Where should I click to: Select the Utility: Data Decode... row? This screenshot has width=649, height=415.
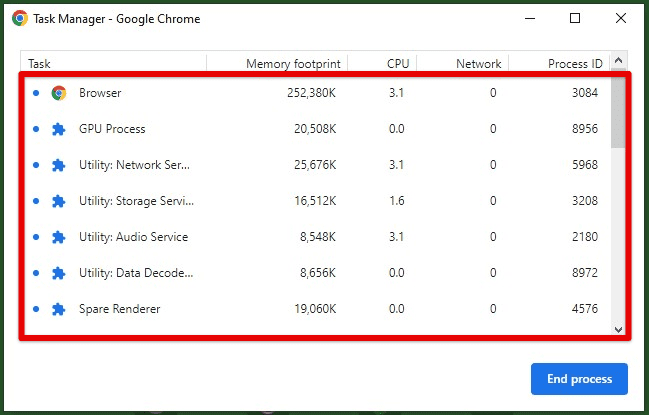coord(317,273)
